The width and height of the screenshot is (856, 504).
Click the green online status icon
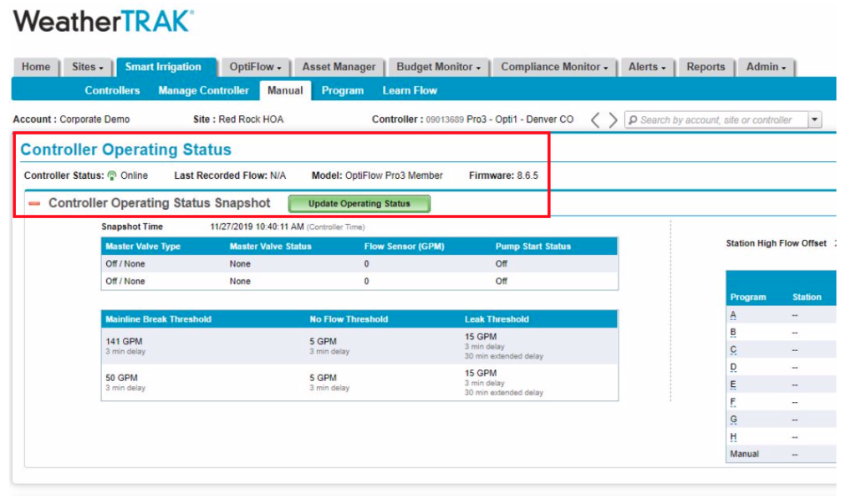112,176
